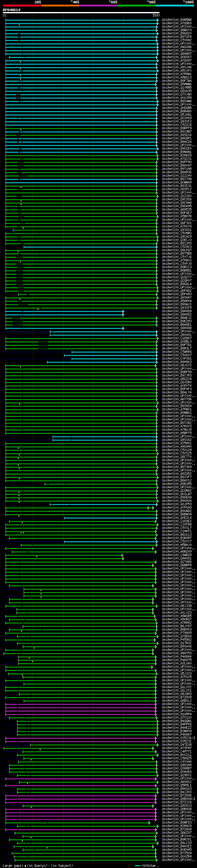The height and width of the screenshot is (868, 197).
Task: Select the UniRef100_A8WSB5 label
Action: click(176, 616)
